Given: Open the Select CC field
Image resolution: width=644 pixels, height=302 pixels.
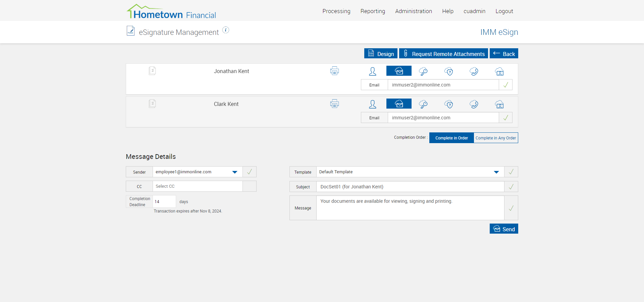Looking at the screenshot, I should pos(197,186).
